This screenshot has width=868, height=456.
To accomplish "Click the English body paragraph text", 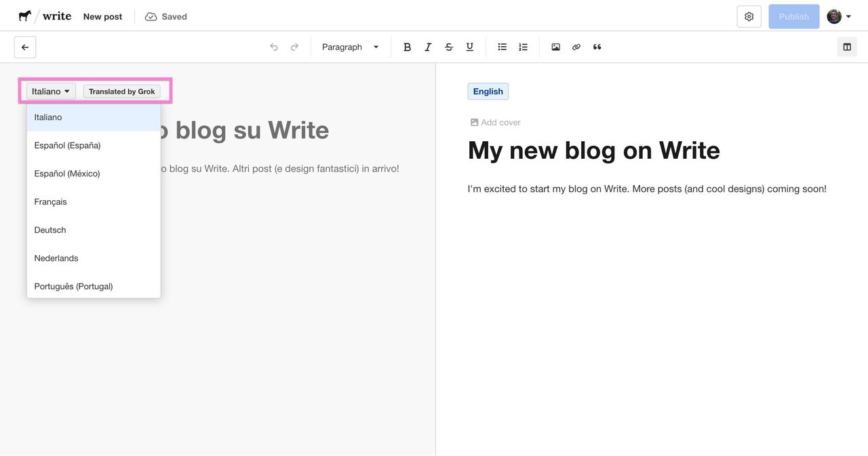I will point(647,189).
